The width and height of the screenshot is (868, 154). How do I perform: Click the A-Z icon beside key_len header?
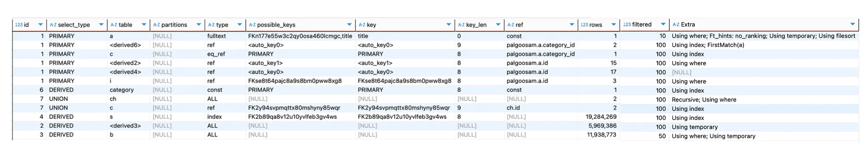(x=461, y=25)
